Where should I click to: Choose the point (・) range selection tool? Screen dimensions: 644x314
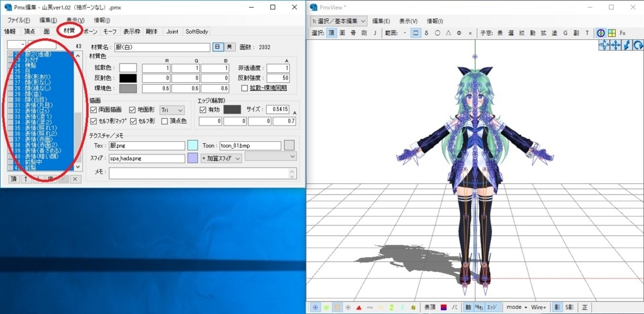pyautogui.click(x=405, y=33)
